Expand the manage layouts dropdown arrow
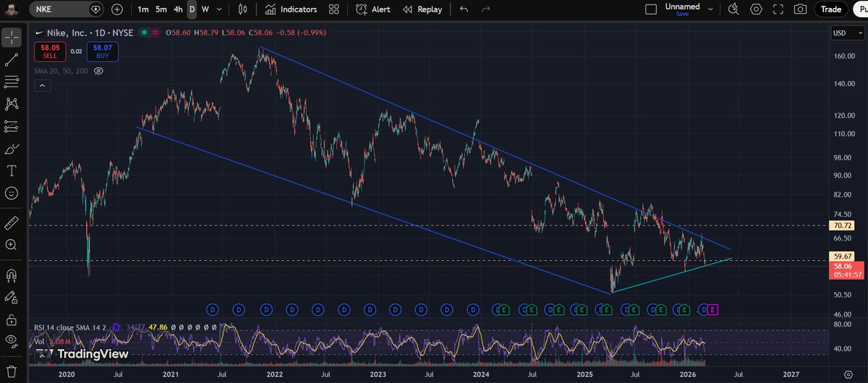The image size is (868, 383). click(x=710, y=9)
